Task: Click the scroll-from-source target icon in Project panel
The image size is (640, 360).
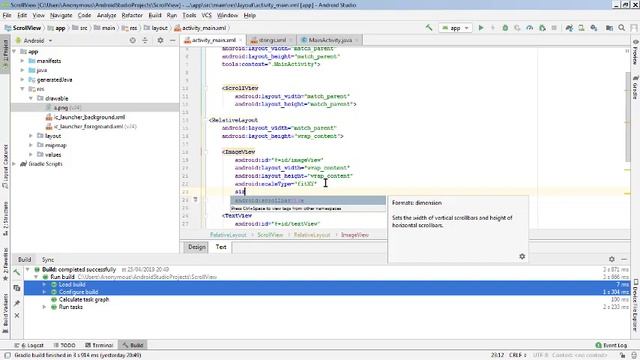Action: pos(133,40)
